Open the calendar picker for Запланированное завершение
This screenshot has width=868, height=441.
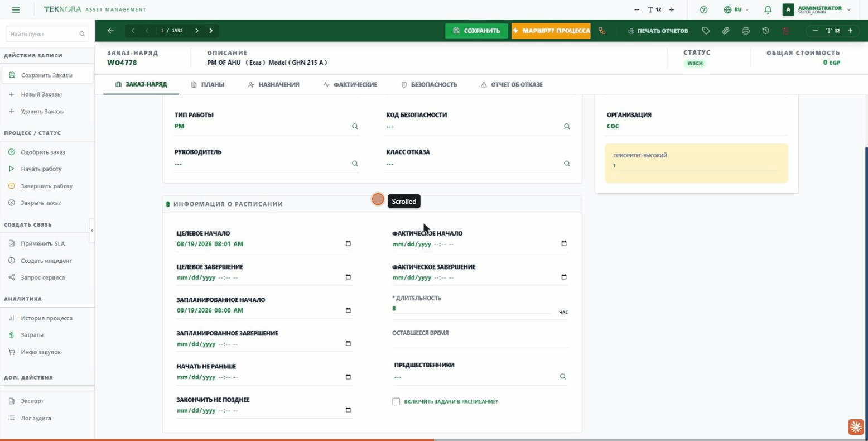tap(349, 344)
